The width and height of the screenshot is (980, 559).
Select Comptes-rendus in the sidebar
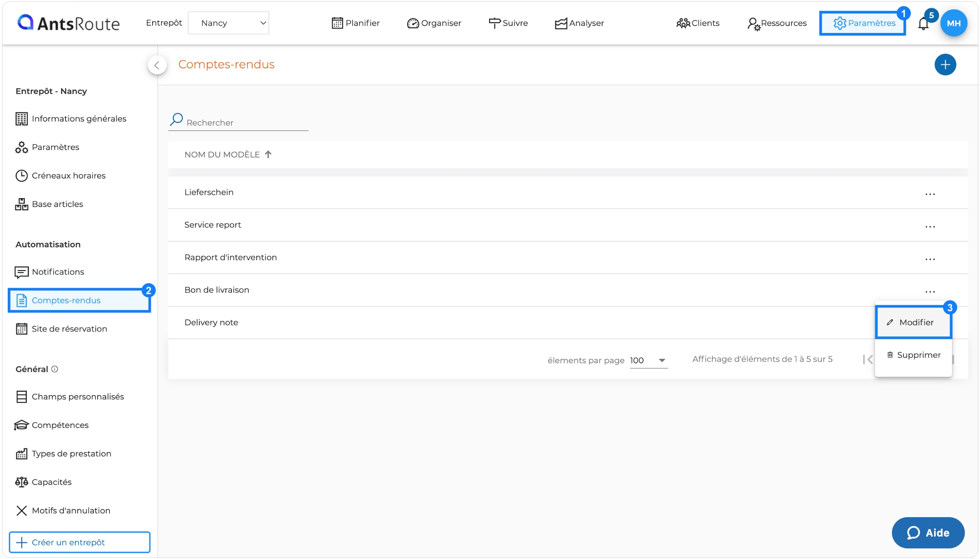[79, 300]
